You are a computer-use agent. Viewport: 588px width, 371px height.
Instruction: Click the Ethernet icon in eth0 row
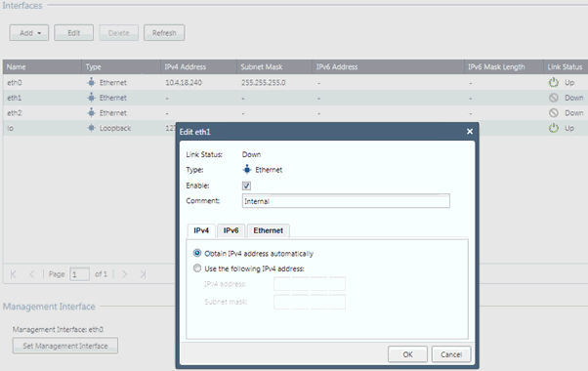(x=91, y=82)
